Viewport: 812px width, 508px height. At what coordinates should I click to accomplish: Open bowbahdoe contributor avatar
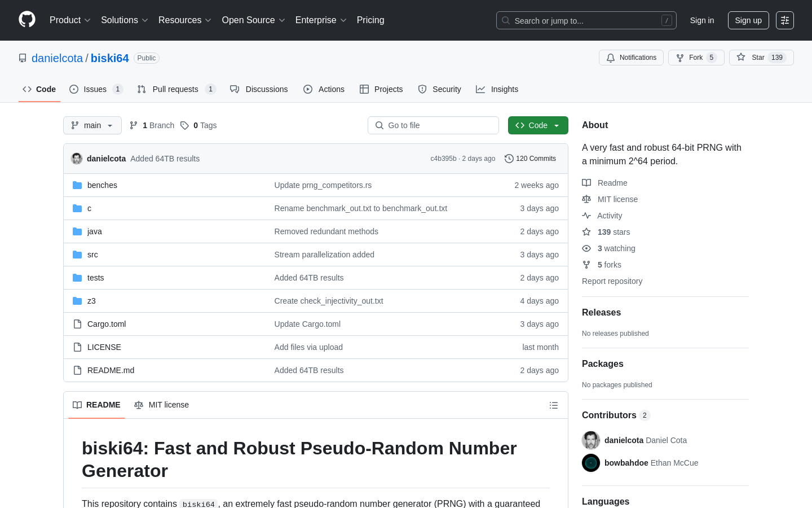[x=591, y=463]
